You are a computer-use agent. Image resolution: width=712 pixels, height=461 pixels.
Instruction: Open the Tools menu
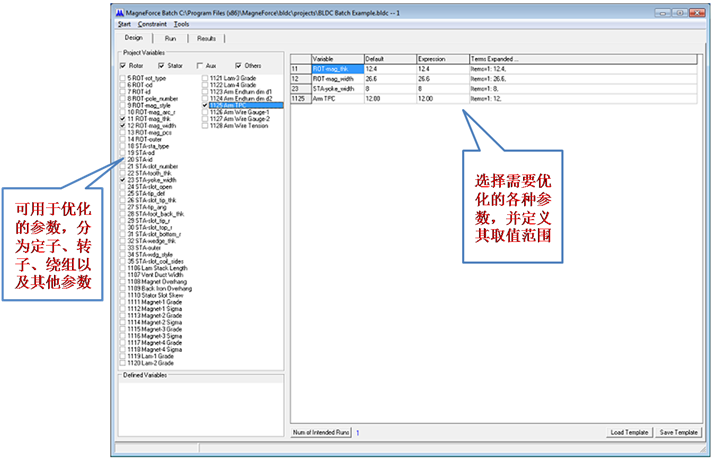(x=181, y=23)
